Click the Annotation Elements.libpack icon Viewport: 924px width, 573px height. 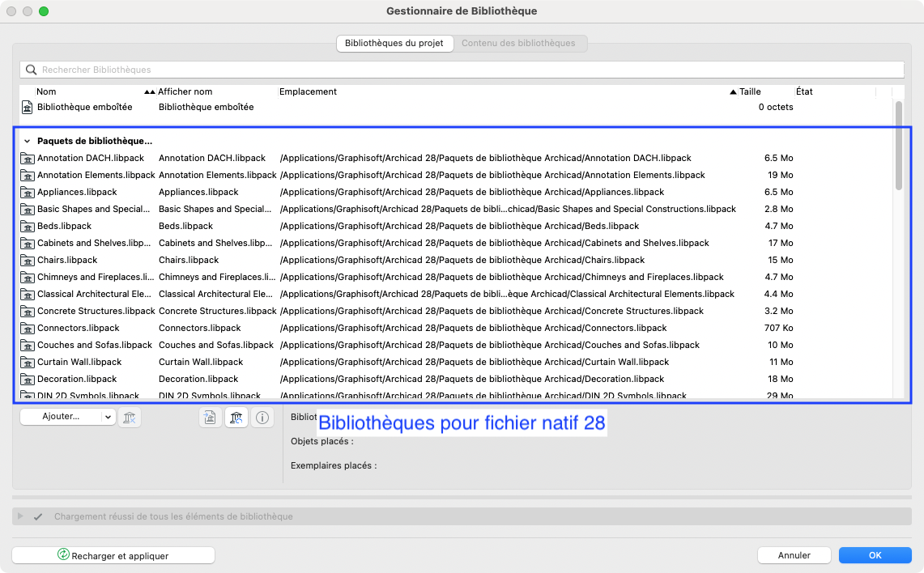[27, 176]
